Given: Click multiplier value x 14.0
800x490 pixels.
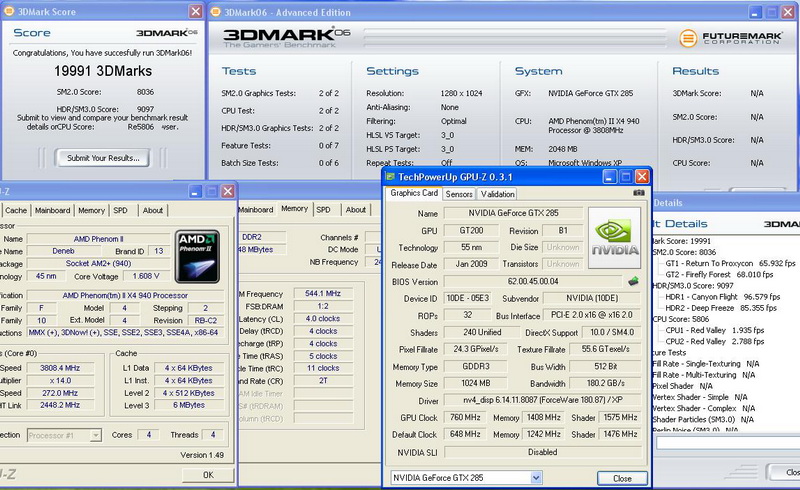Looking at the screenshot, I should coord(60,381).
